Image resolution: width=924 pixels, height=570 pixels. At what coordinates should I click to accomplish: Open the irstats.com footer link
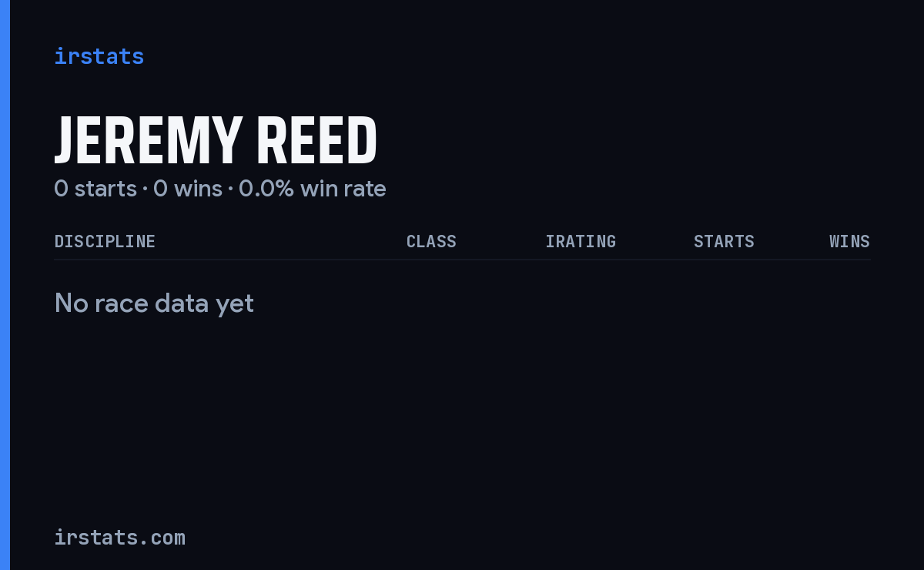click(120, 537)
